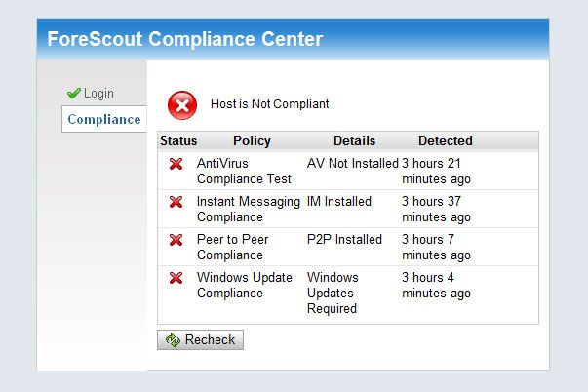
Task: Click the green checkmark beside Login
Action: point(74,93)
